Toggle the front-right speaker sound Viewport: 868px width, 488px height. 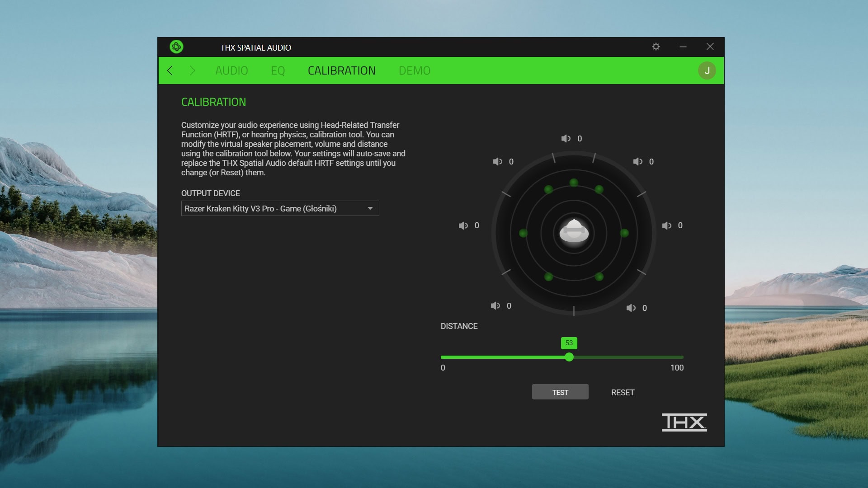tap(638, 161)
